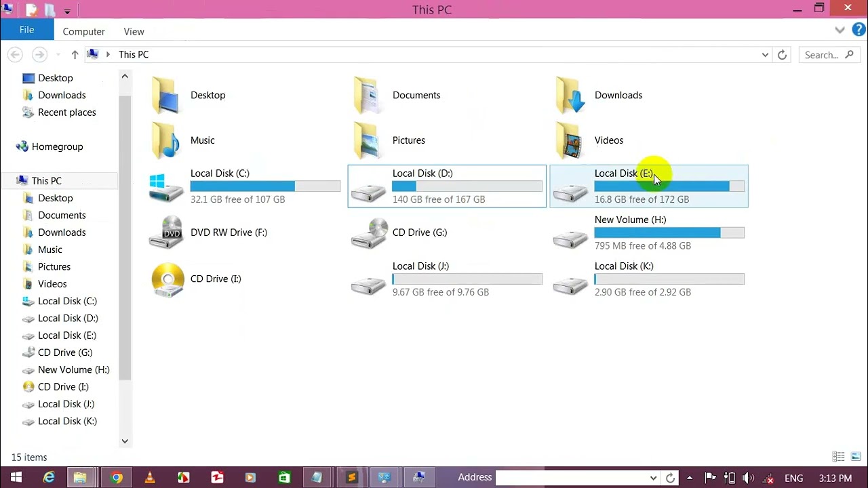Click the Local Disk (E:) usage bar
The image size is (868, 488).
[x=669, y=186]
